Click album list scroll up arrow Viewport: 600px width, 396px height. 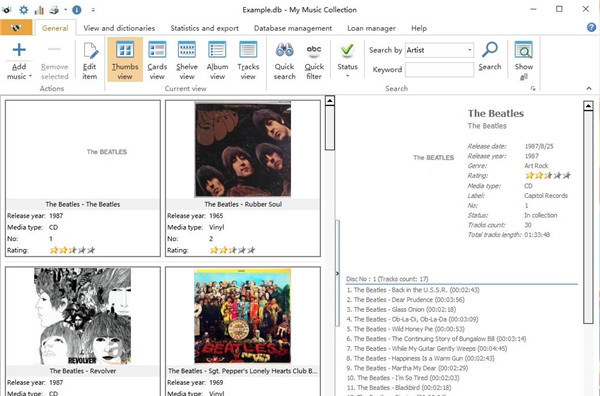click(x=329, y=101)
